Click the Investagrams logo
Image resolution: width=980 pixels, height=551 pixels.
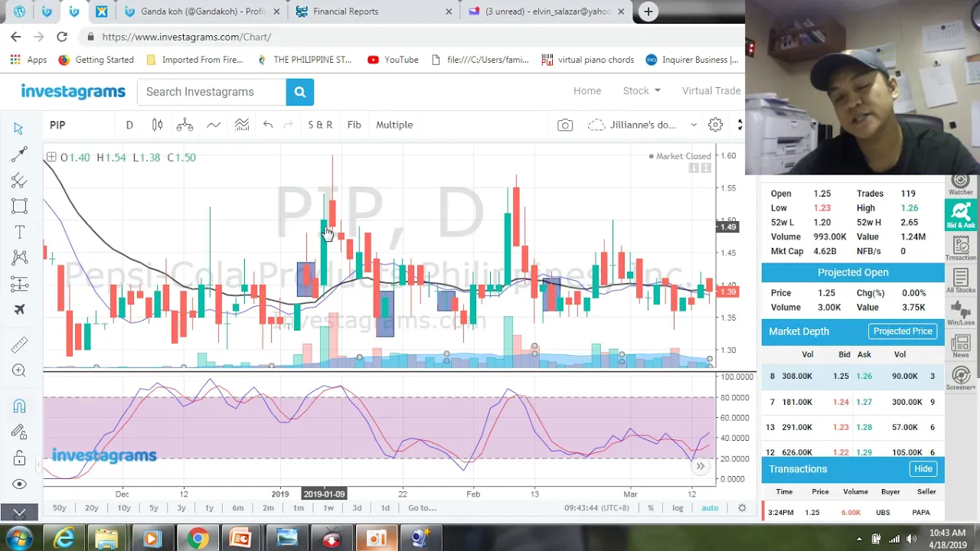[x=73, y=92]
